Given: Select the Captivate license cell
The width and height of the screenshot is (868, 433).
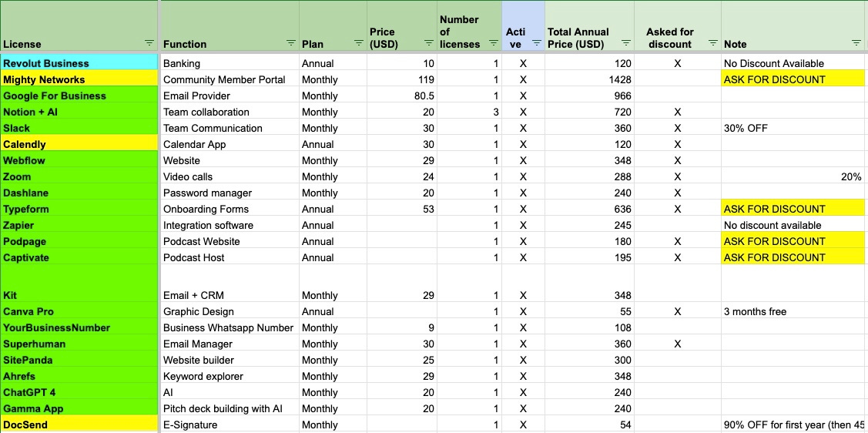Looking at the screenshot, I should coord(79,257).
